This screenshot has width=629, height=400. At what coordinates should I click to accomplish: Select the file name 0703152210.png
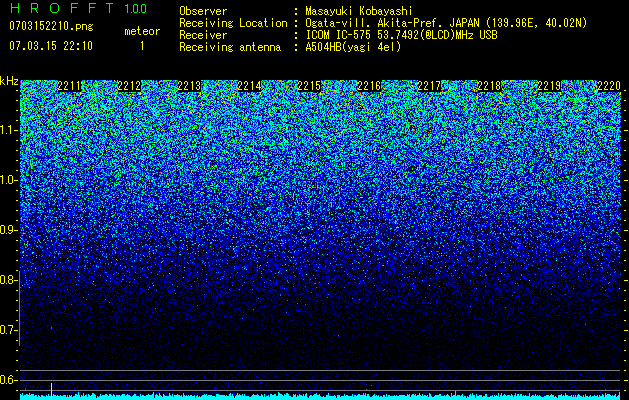51,27
